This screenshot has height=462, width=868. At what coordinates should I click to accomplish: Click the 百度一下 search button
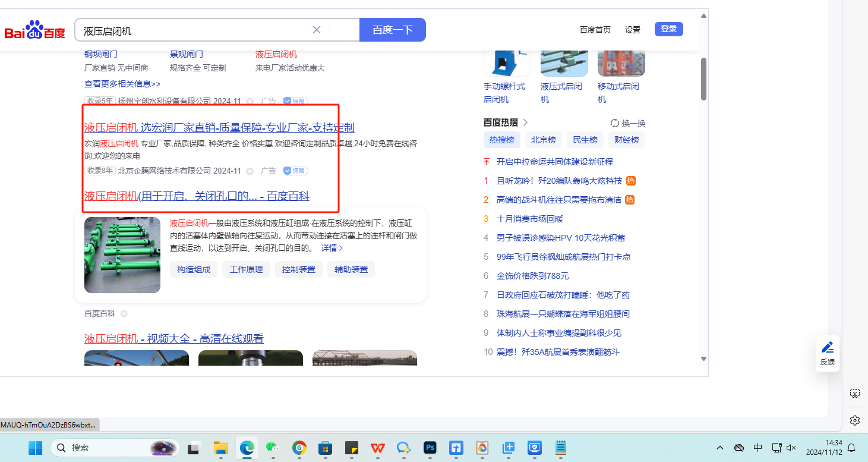coord(392,30)
